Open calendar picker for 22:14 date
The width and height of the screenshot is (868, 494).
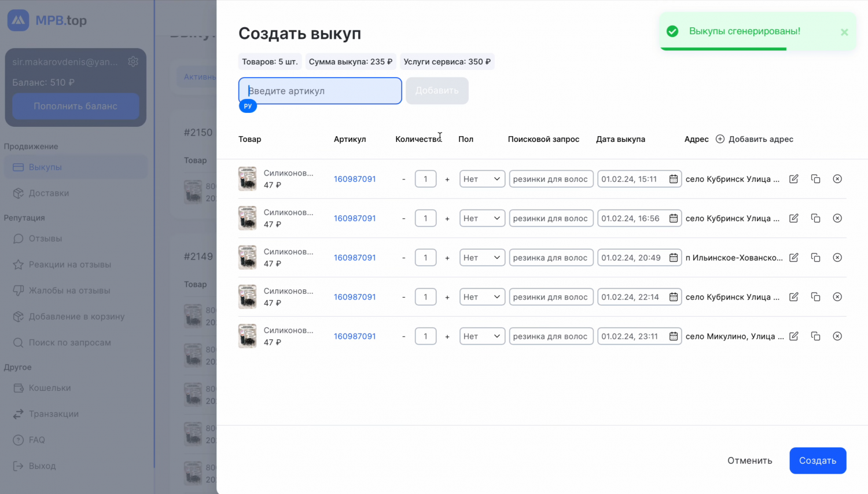(x=674, y=297)
